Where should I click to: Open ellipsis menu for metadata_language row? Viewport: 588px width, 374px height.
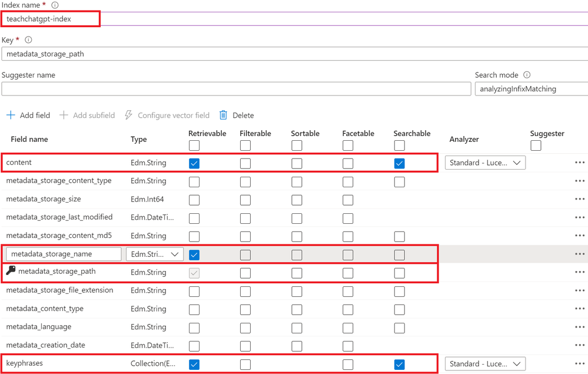pos(580,327)
